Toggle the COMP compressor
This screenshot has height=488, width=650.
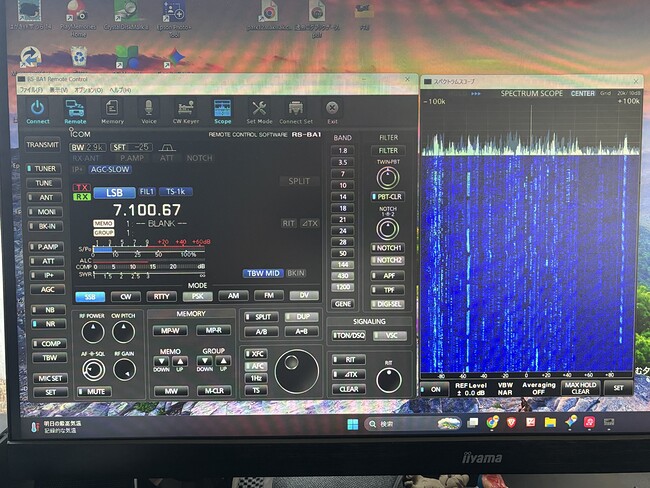[x=50, y=344]
